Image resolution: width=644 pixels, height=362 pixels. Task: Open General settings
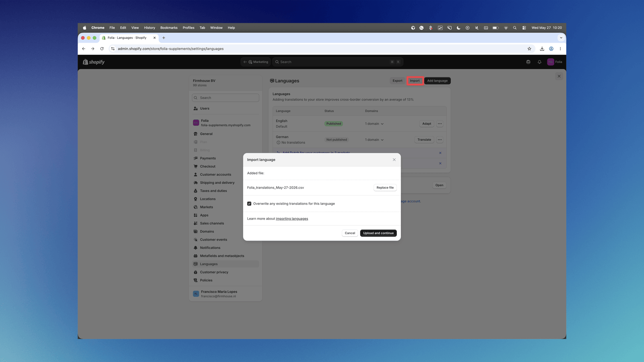tap(225, 134)
